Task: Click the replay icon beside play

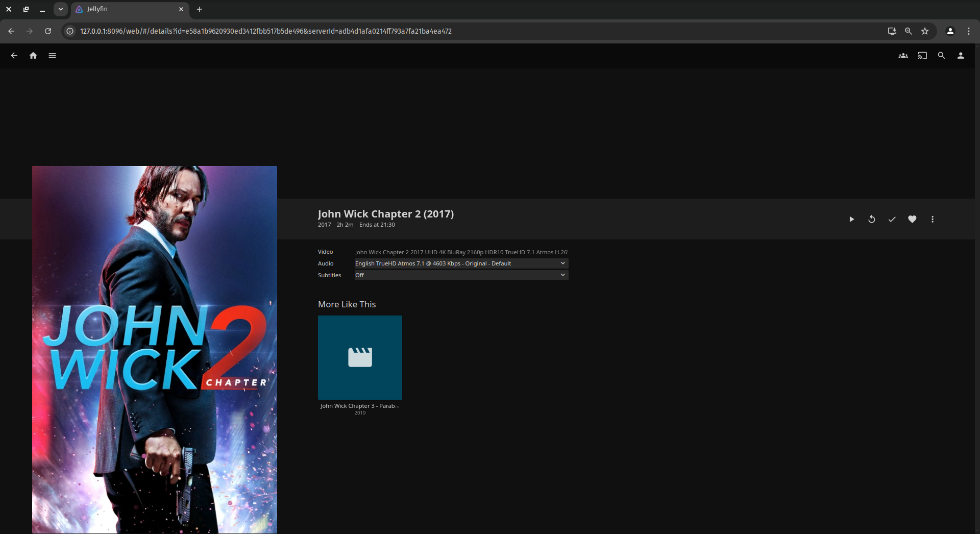Action: pos(872,219)
